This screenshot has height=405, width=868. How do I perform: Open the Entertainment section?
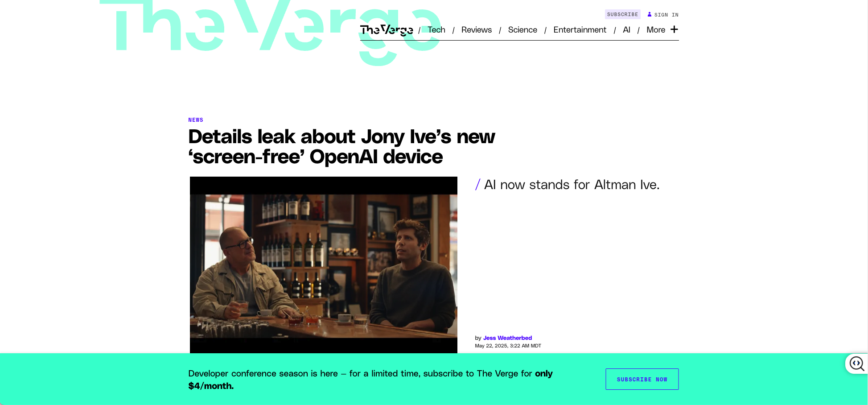580,30
